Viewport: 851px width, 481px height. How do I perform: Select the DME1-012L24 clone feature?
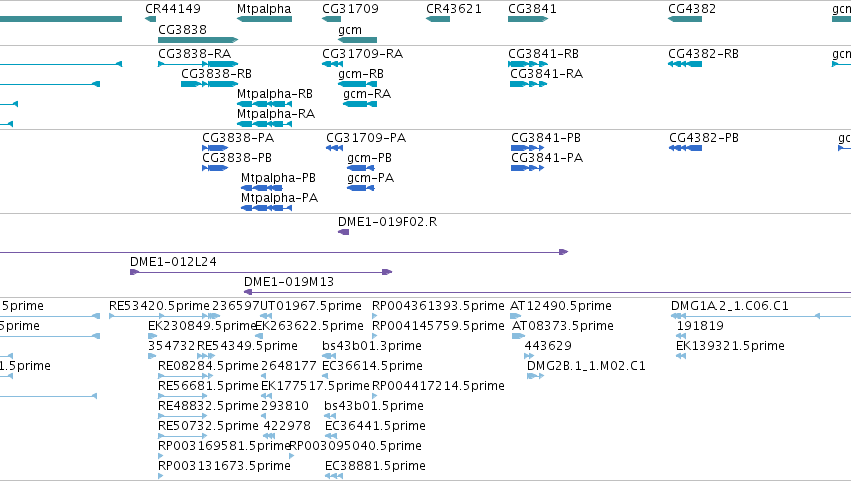click(261, 272)
